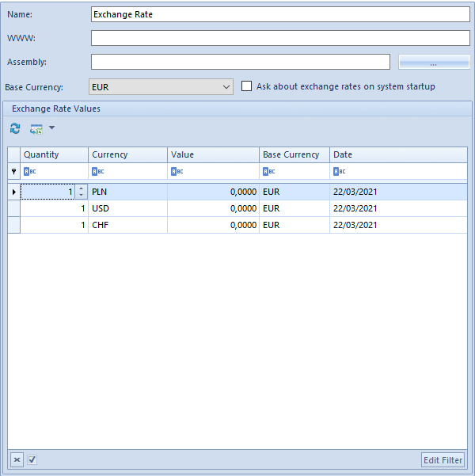The image size is (475, 476).
Task: Enable asking about exchange rates on startup
Action: click(246, 86)
